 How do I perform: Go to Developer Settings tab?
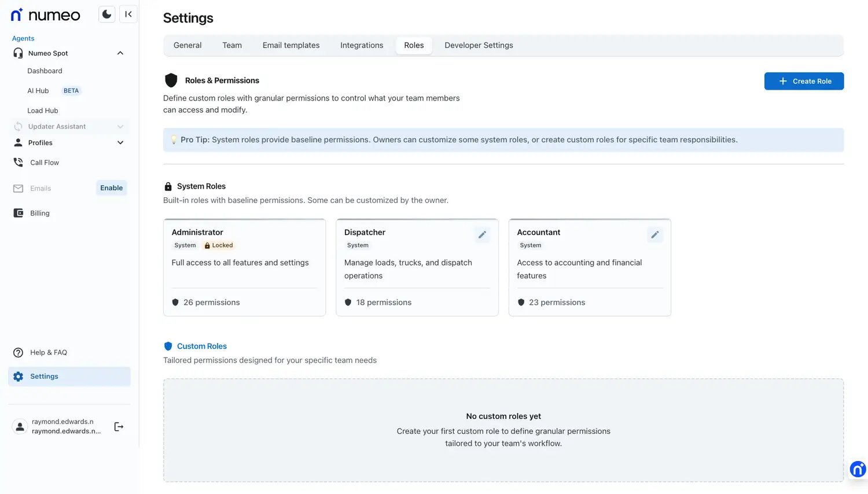point(479,45)
